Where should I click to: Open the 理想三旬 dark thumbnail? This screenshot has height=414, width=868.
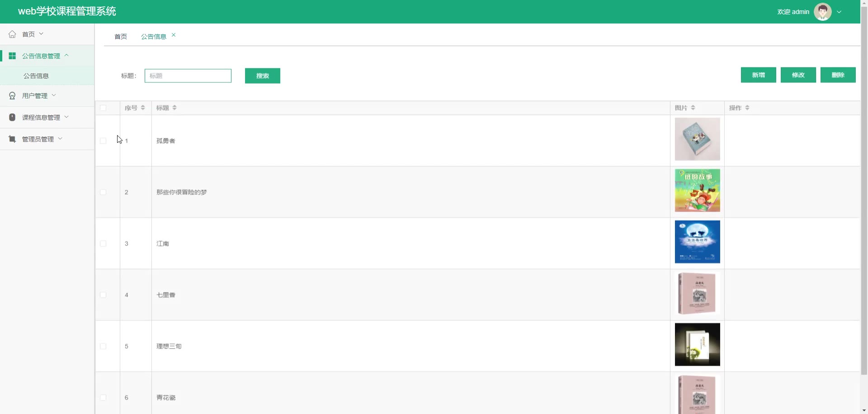[698, 344]
